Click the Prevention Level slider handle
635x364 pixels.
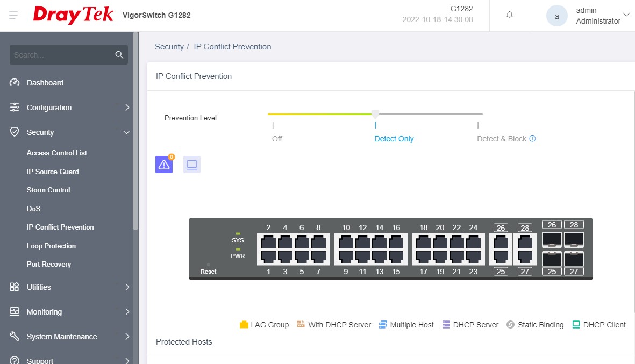pos(375,114)
